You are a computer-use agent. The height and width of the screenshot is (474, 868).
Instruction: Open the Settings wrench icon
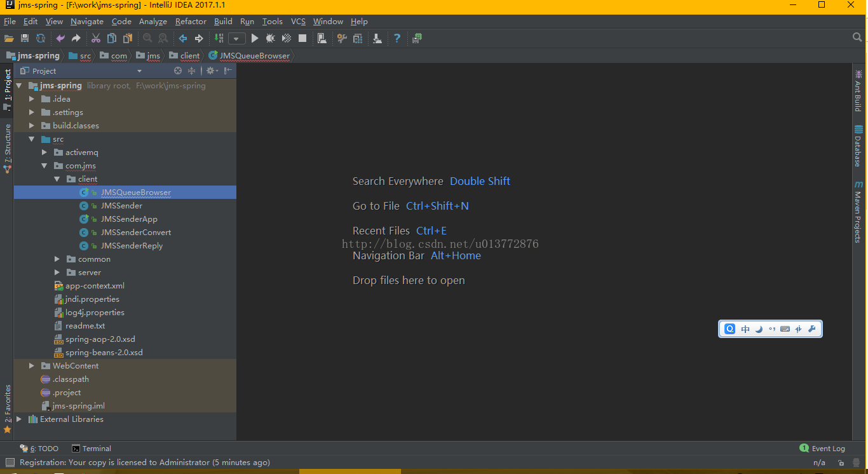pos(342,38)
